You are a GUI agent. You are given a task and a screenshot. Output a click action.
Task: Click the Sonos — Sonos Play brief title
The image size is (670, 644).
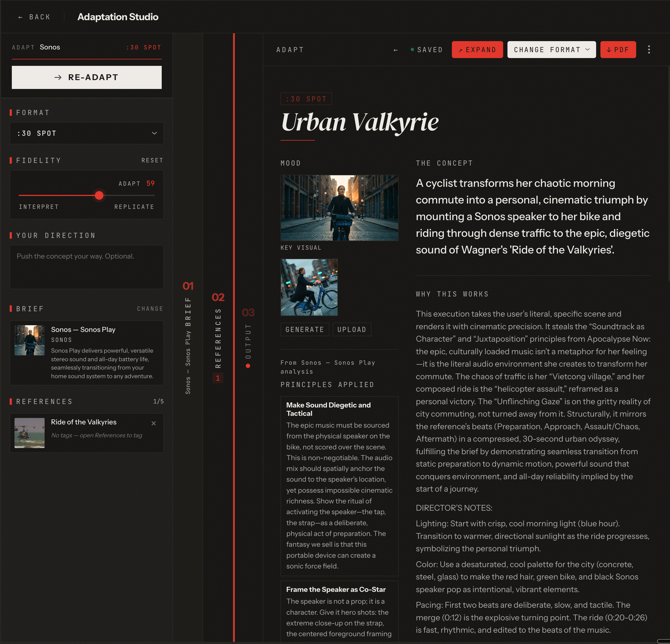pyautogui.click(x=83, y=330)
